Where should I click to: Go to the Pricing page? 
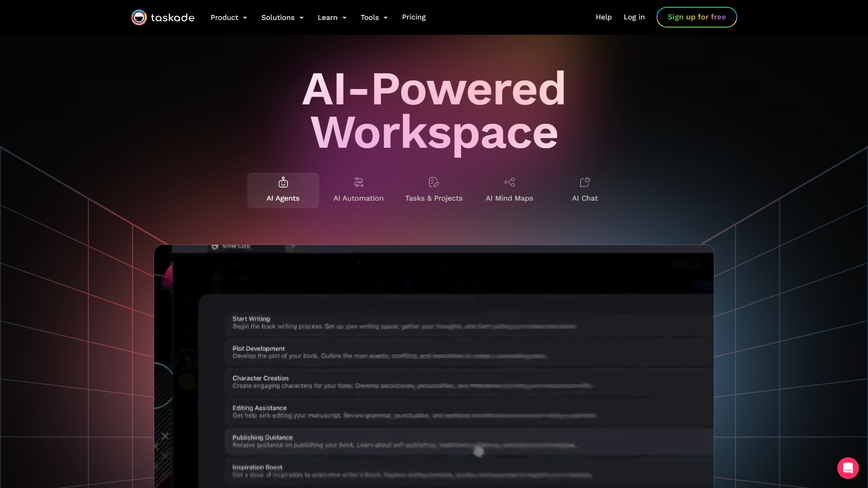pyautogui.click(x=414, y=17)
